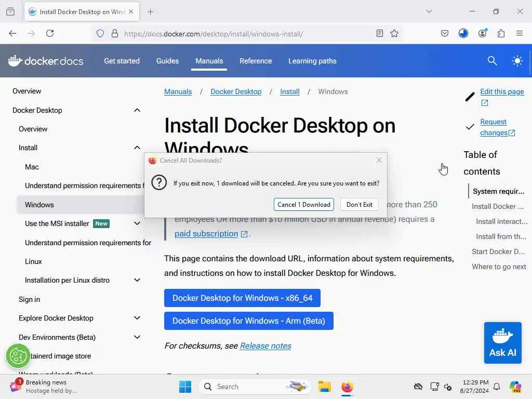Open the Release notes link
This screenshot has height=399, width=532.
[x=265, y=345]
